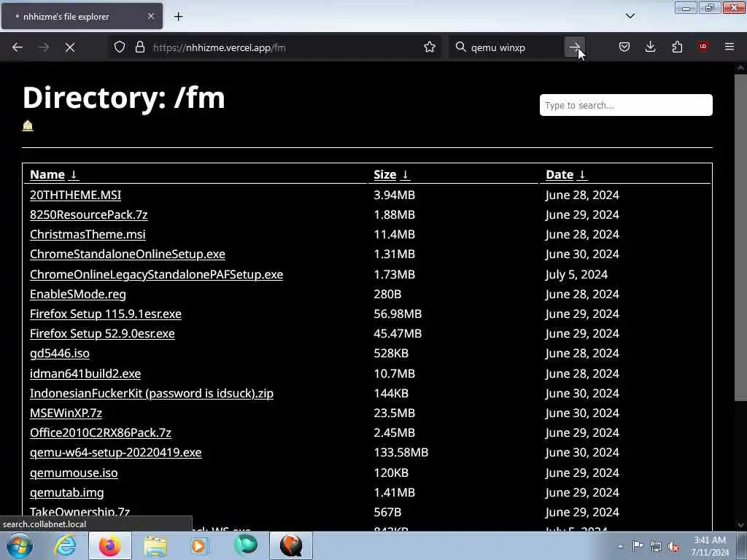The height and width of the screenshot is (560, 747).
Task: Open gd5446.iso link
Action: pyautogui.click(x=60, y=354)
